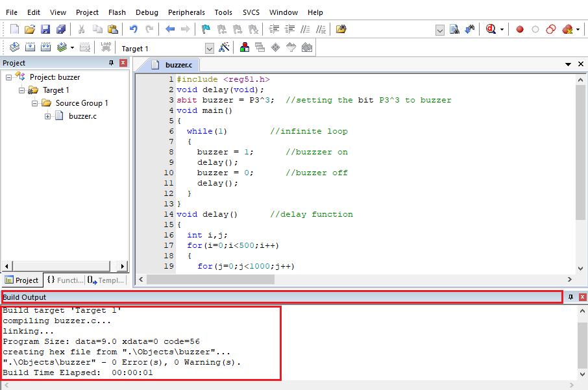The width and height of the screenshot is (588, 390).
Task: Unindent the selected text lines
Action: click(289, 29)
